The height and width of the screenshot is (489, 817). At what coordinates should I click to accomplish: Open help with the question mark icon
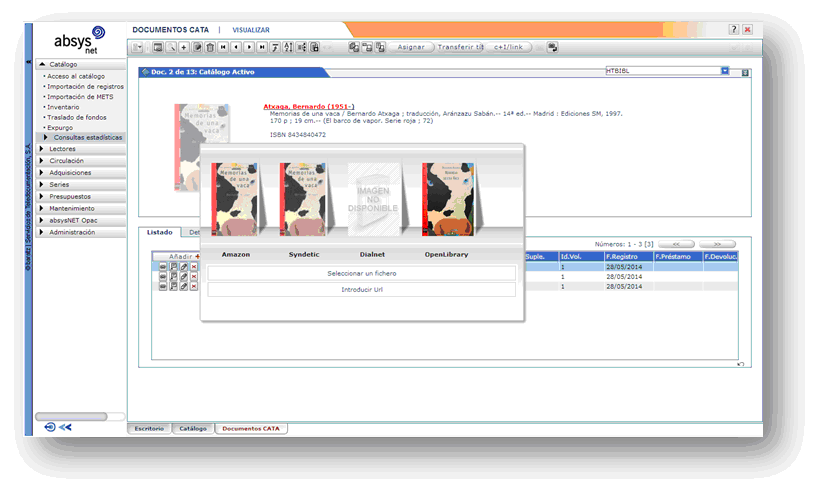point(733,30)
